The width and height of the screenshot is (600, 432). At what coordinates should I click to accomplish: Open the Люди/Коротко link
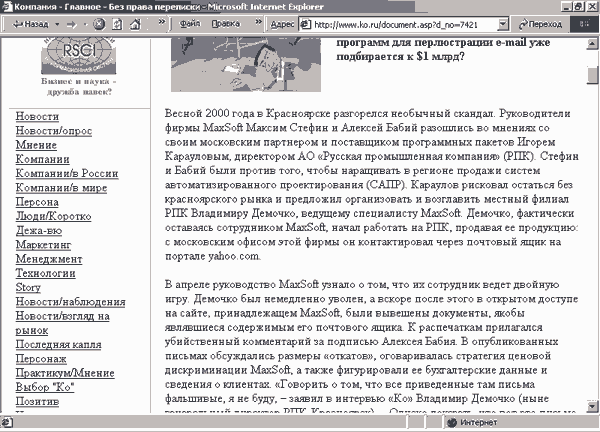pyautogui.click(x=53, y=216)
